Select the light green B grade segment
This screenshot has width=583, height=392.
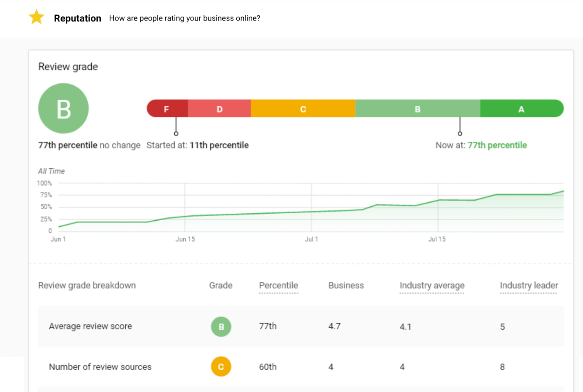(417, 109)
